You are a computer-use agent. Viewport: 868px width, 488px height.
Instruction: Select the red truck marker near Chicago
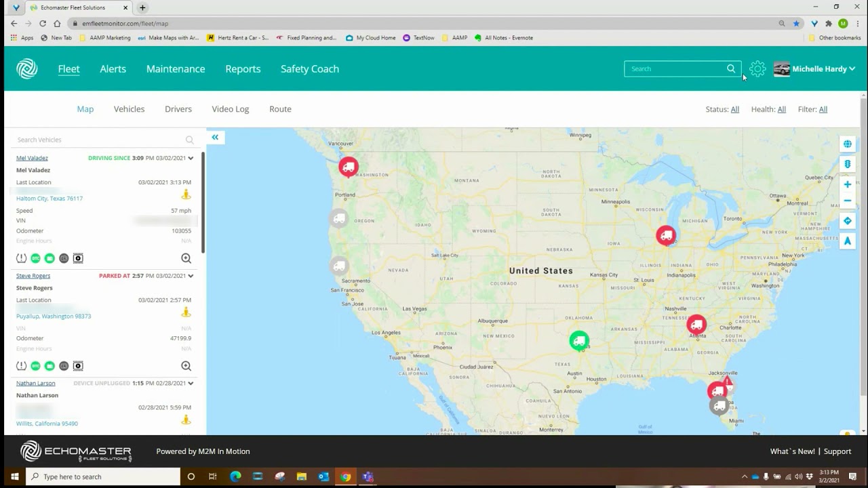coord(666,235)
